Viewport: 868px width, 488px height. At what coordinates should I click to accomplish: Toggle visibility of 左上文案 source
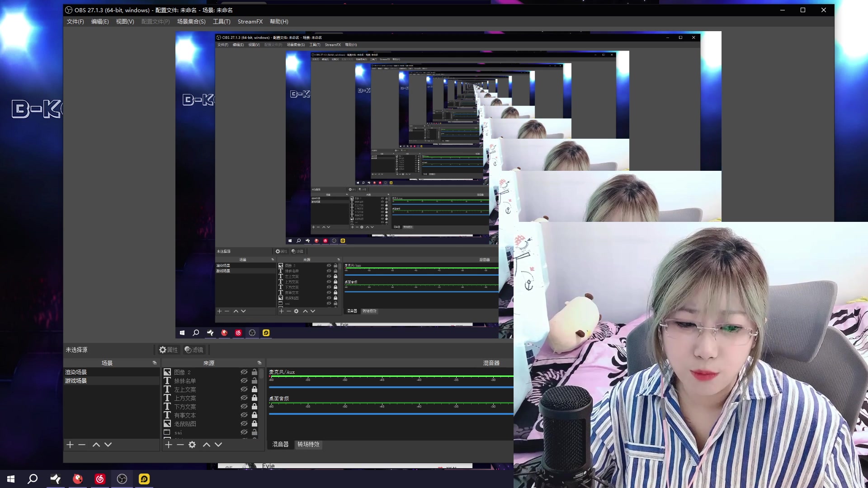coord(244,389)
